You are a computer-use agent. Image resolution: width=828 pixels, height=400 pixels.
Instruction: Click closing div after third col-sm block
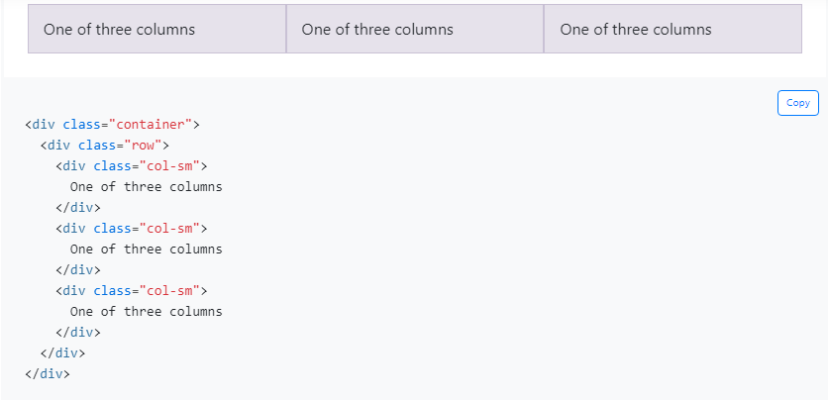(78, 332)
